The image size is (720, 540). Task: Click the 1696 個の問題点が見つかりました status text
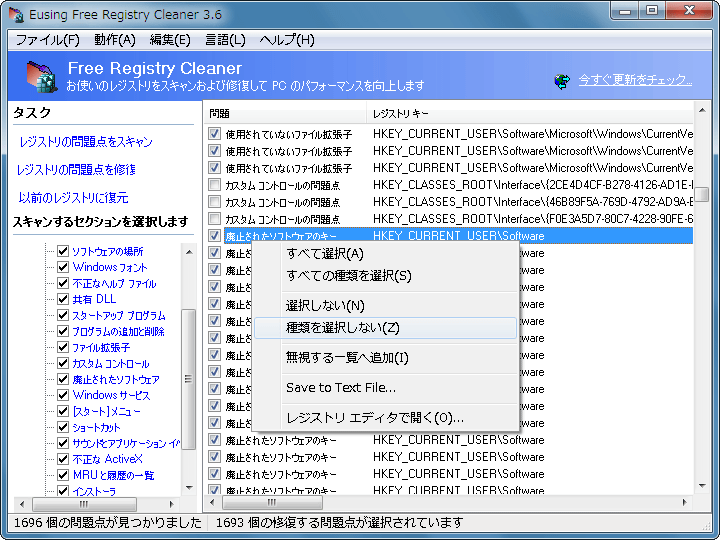tap(107, 523)
